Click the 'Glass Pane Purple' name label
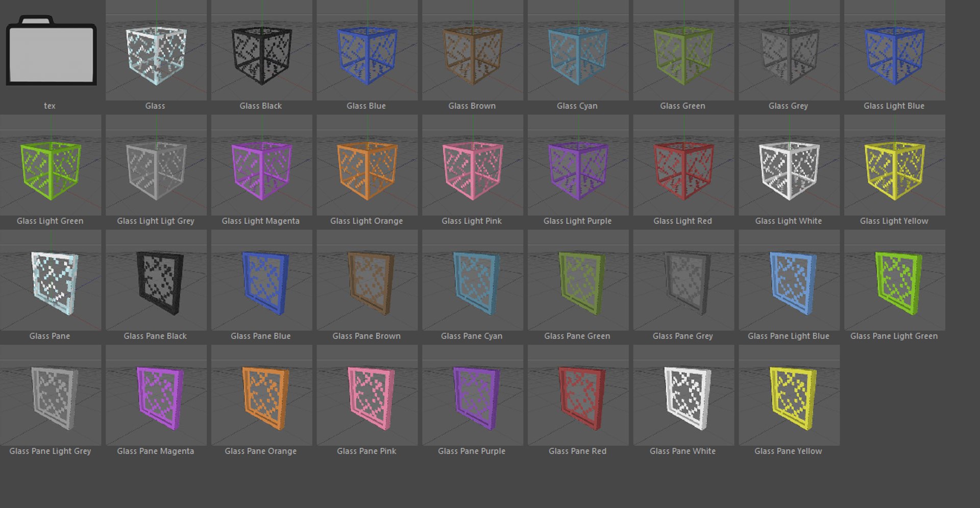 (x=472, y=451)
